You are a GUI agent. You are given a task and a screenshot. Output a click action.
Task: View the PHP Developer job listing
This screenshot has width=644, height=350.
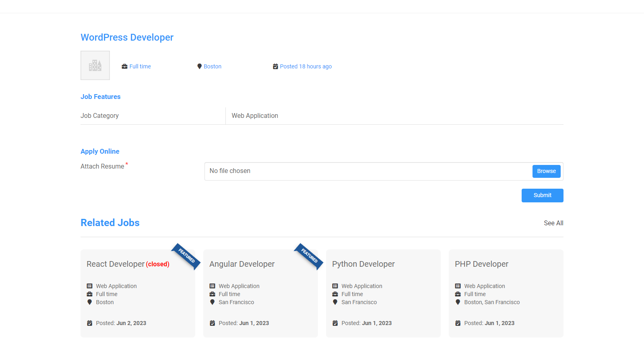coord(481,264)
